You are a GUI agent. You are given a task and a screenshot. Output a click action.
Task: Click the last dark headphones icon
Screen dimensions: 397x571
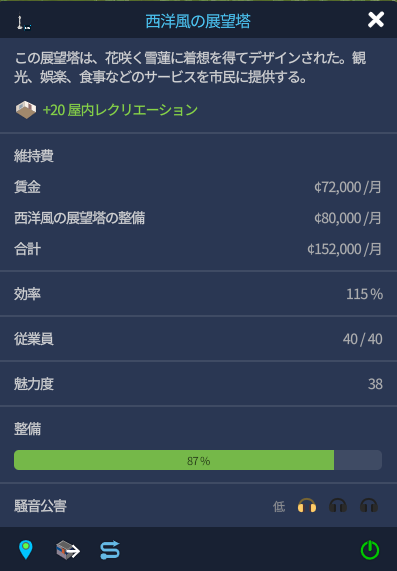coord(369,505)
